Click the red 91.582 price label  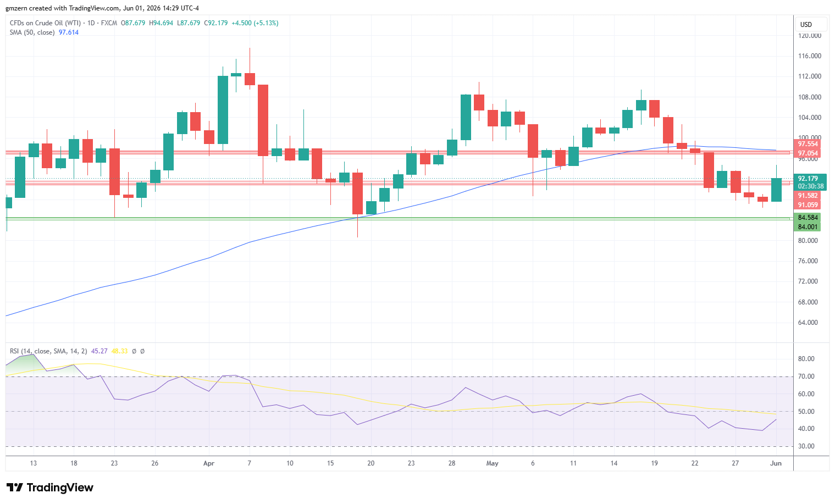point(808,196)
